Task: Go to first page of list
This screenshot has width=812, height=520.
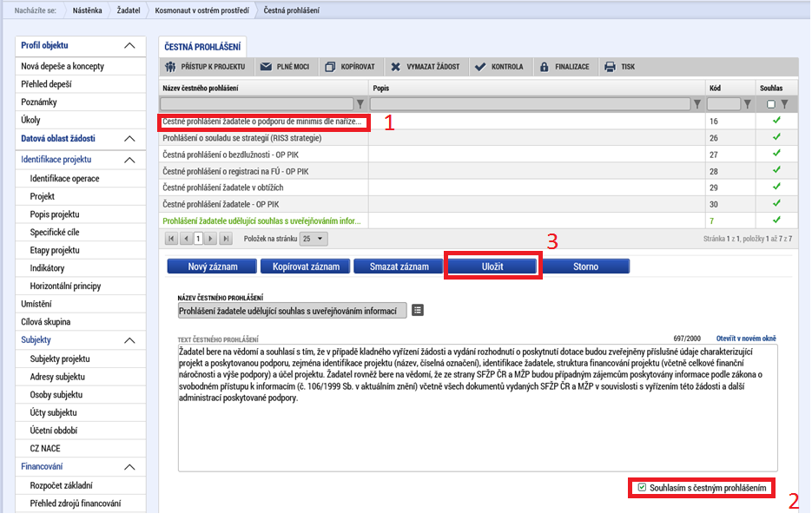Action: pos(171,239)
